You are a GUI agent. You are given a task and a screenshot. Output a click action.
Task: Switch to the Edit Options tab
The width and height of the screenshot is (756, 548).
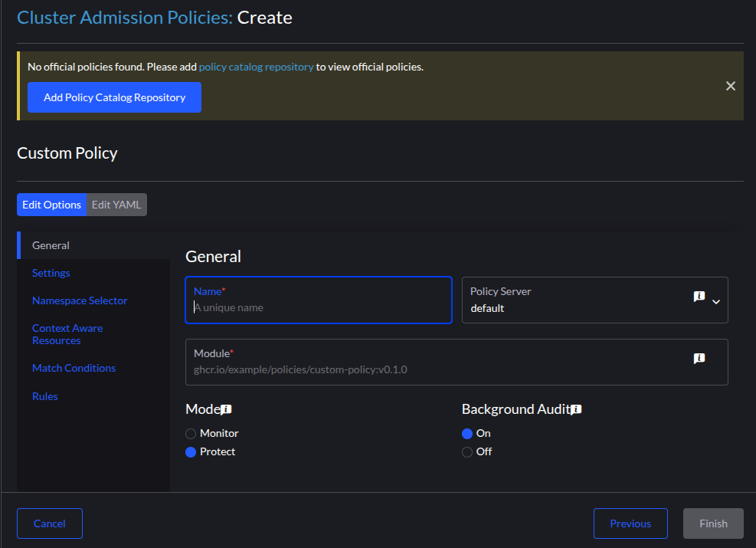click(x=51, y=205)
